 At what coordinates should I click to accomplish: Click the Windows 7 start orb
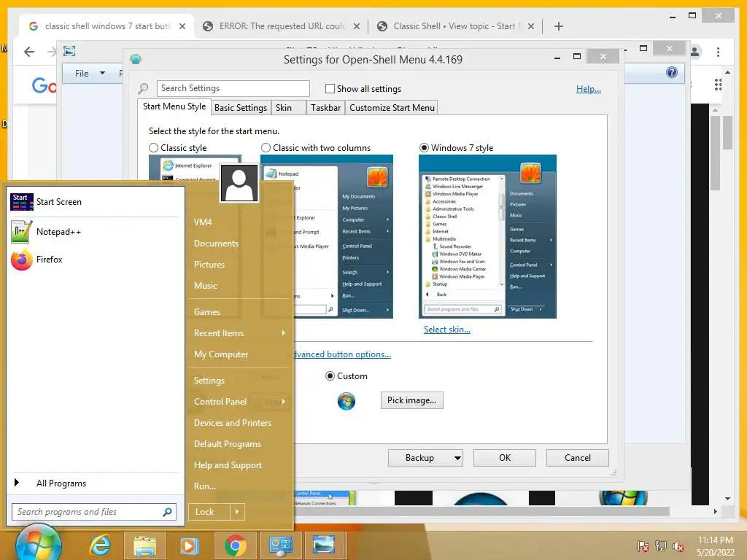(x=38, y=544)
